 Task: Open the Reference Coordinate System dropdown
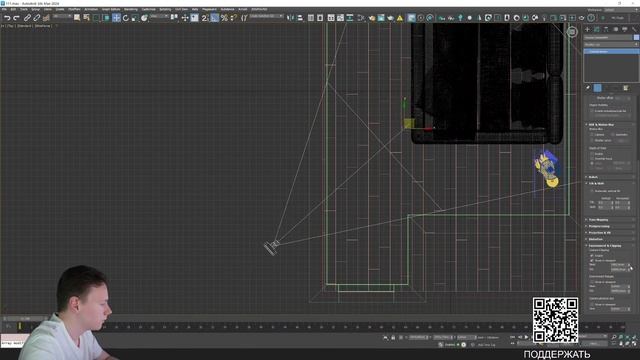159,16
